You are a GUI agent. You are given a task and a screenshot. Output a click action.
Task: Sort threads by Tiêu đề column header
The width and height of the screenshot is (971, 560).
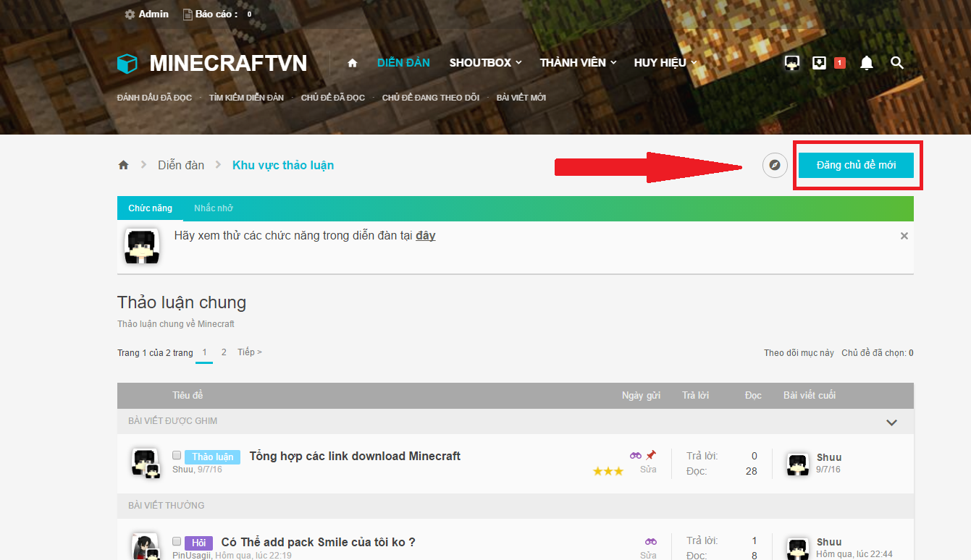tap(188, 395)
